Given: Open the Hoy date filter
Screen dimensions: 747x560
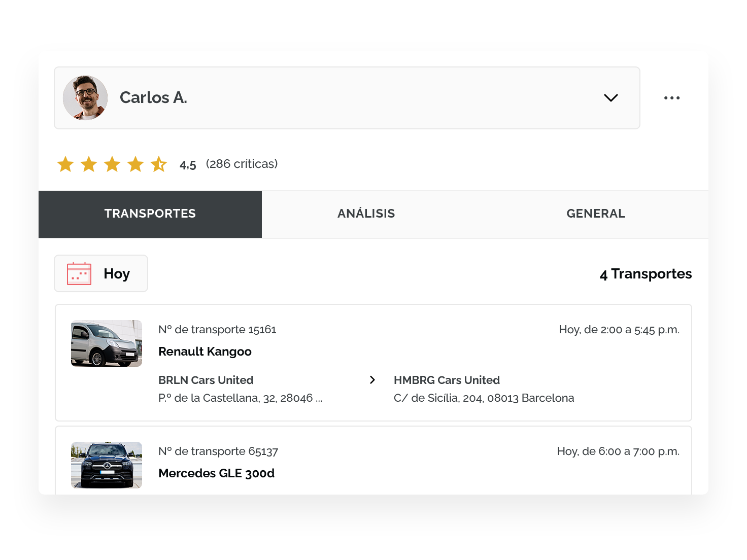Looking at the screenshot, I should [117, 274].
